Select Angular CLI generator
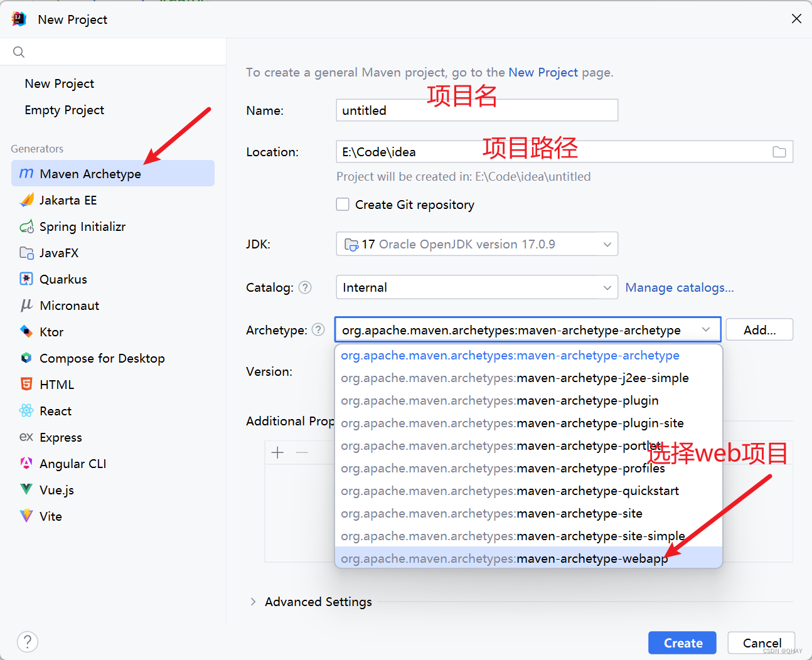 click(113, 463)
